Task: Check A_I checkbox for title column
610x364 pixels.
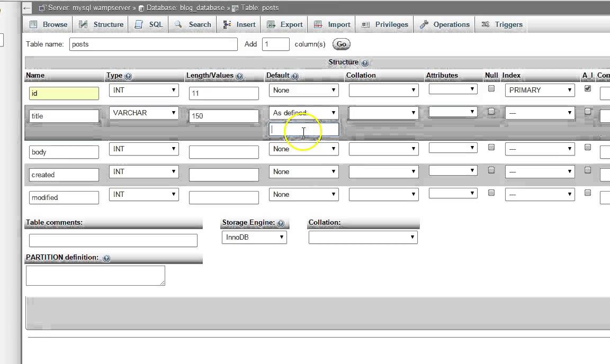Action: (588, 111)
